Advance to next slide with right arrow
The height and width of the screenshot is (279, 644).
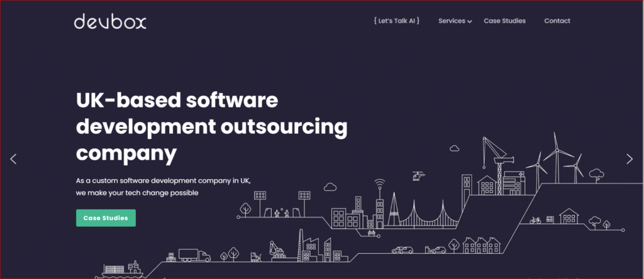coord(630,159)
